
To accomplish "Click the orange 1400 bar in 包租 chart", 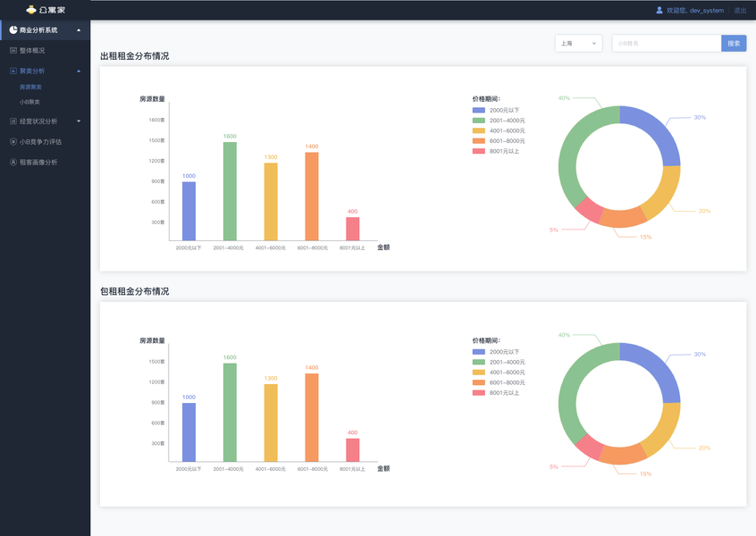I will coord(312,417).
